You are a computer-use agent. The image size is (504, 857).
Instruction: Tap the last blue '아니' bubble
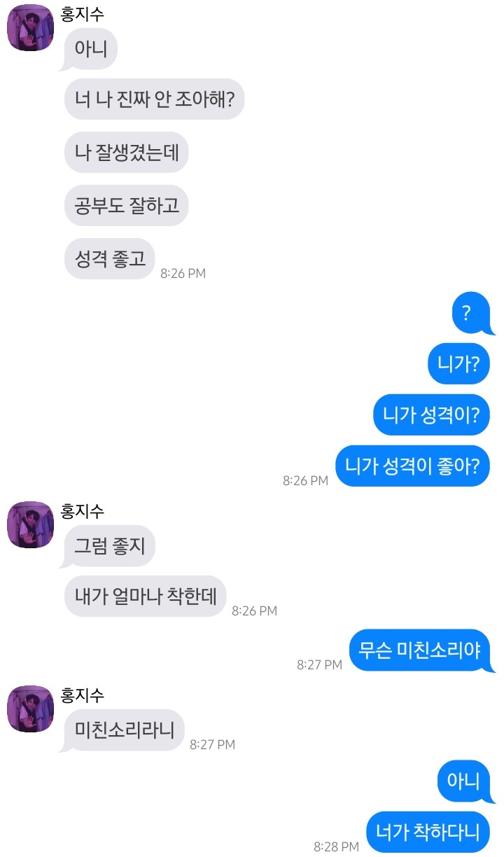point(463,781)
